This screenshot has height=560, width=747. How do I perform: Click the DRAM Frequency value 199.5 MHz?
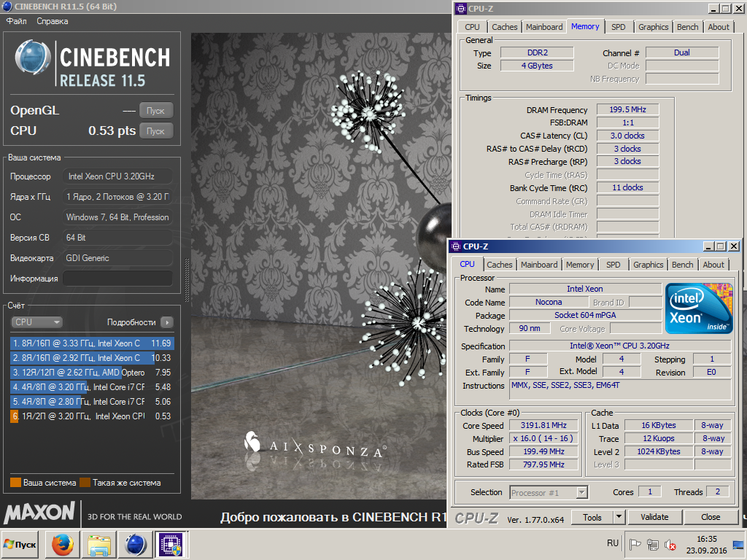[x=627, y=109]
